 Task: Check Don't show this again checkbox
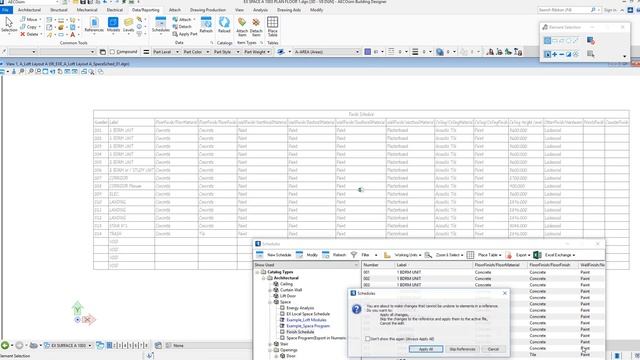(x=368, y=339)
